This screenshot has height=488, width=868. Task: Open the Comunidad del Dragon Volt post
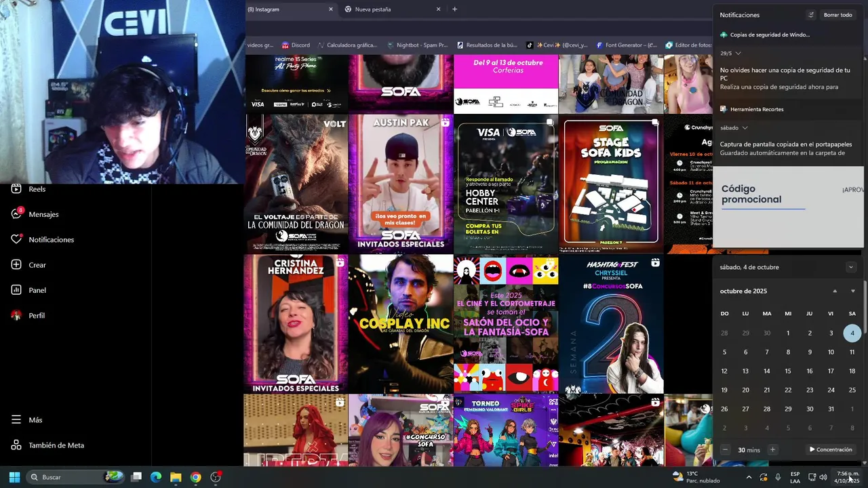pos(296,183)
